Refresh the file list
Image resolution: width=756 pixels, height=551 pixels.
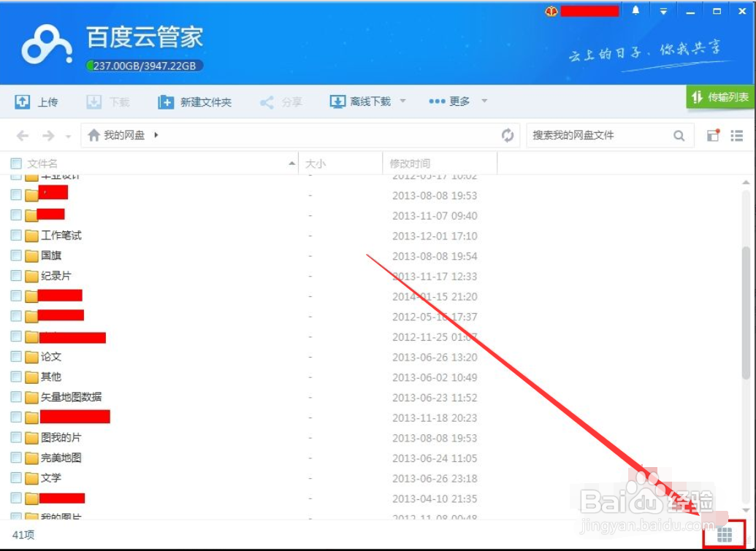(508, 135)
